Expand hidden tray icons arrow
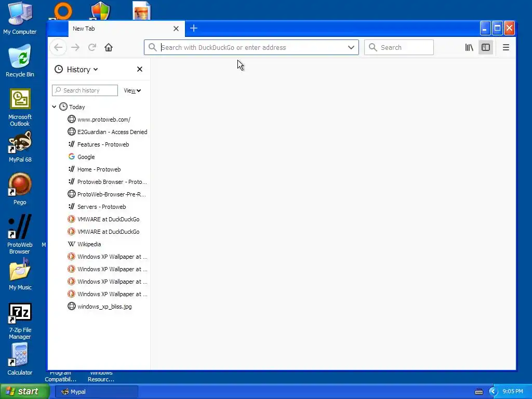Viewport: 532px width, 399px height. pyautogui.click(x=493, y=392)
